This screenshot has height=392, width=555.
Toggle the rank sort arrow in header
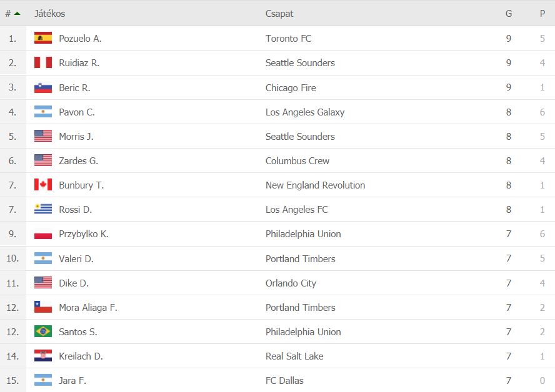(x=17, y=14)
